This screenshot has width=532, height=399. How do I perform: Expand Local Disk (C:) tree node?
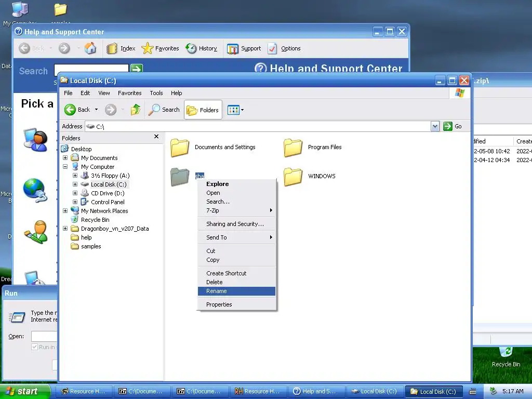tap(75, 184)
